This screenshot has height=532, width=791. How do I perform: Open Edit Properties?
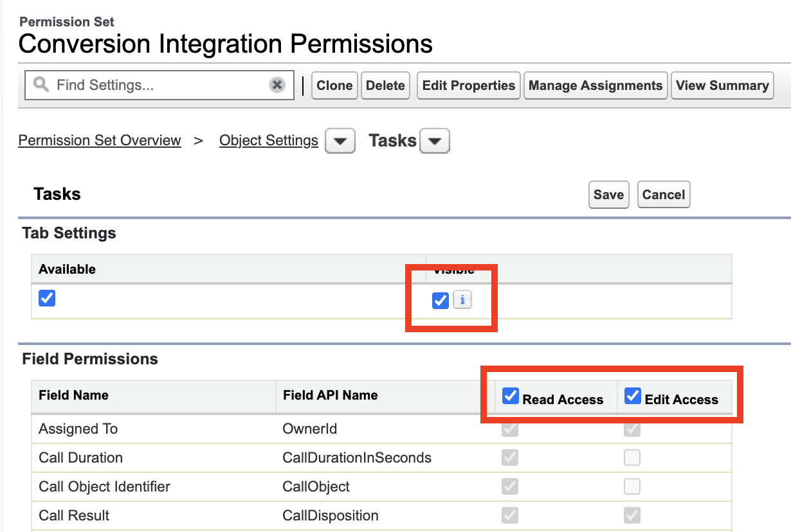click(468, 85)
